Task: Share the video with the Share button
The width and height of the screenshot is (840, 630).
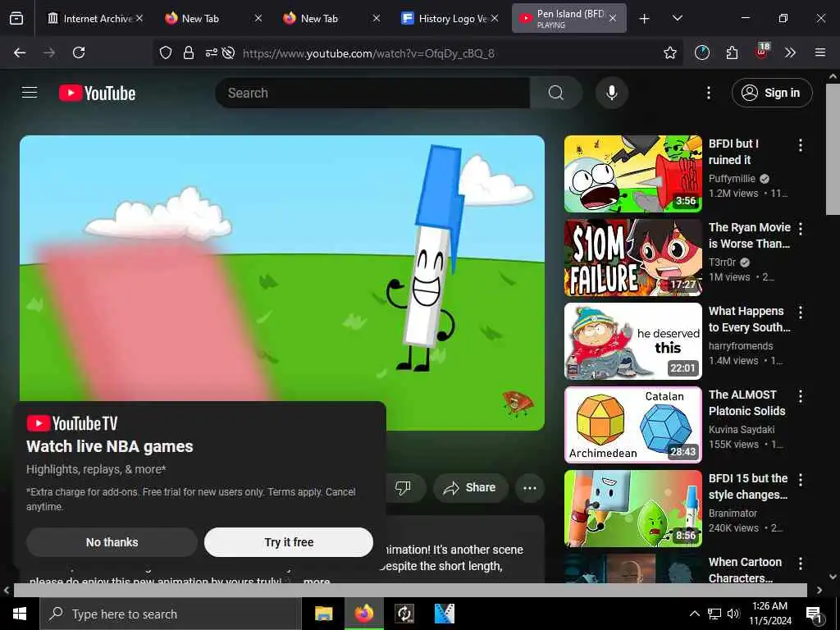Action: point(470,487)
